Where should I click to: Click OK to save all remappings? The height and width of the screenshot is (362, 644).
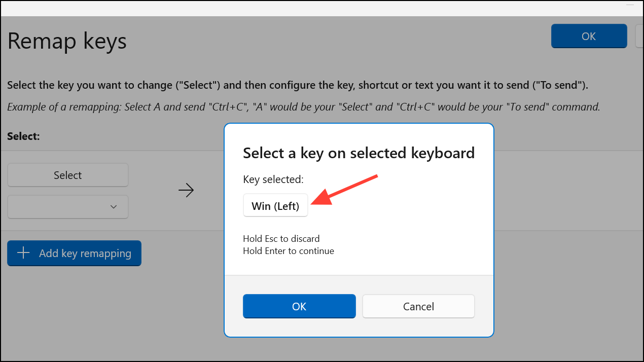(589, 36)
